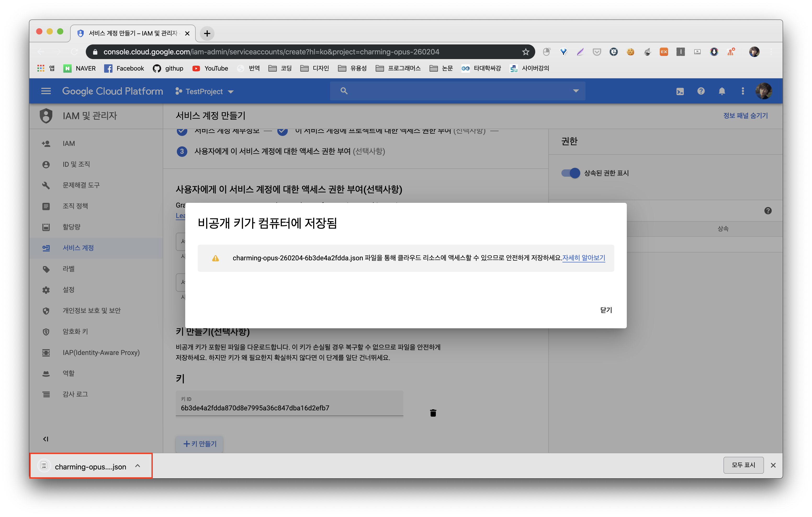Click the 닫기 button in dialog
The width and height of the screenshot is (812, 517).
pos(606,310)
